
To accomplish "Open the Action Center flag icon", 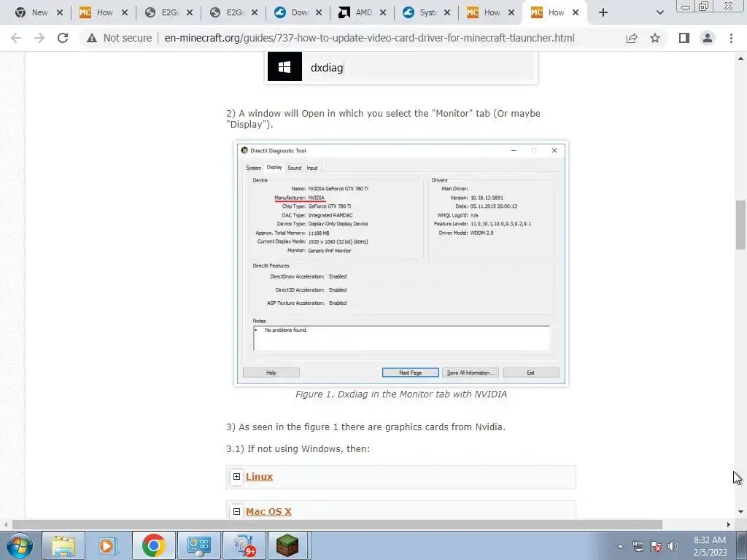I will [x=656, y=546].
